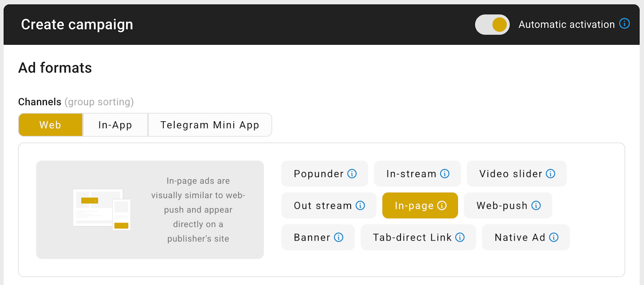Pick the Video slider ad format

(x=510, y=174)
